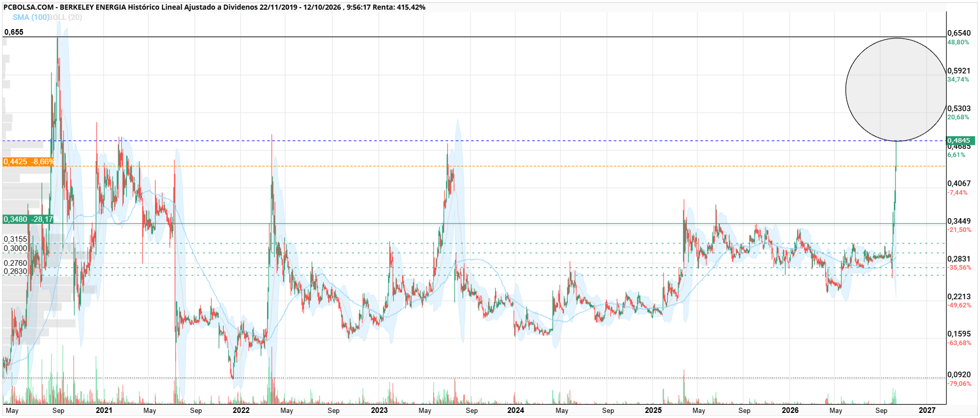
Task: Click the 2024 year label on time axis
Action: pos(516,410)
